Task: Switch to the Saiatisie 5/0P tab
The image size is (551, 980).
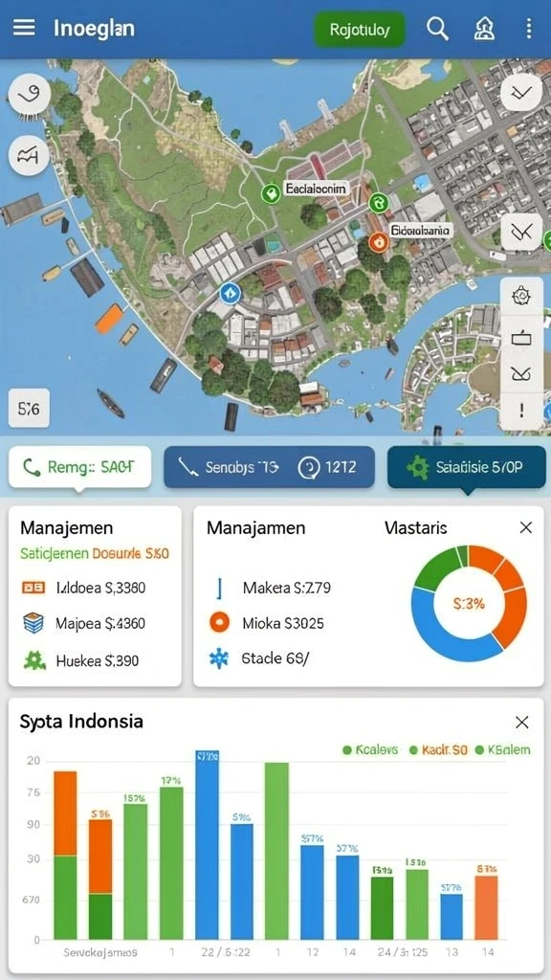Action: [467, 466]
